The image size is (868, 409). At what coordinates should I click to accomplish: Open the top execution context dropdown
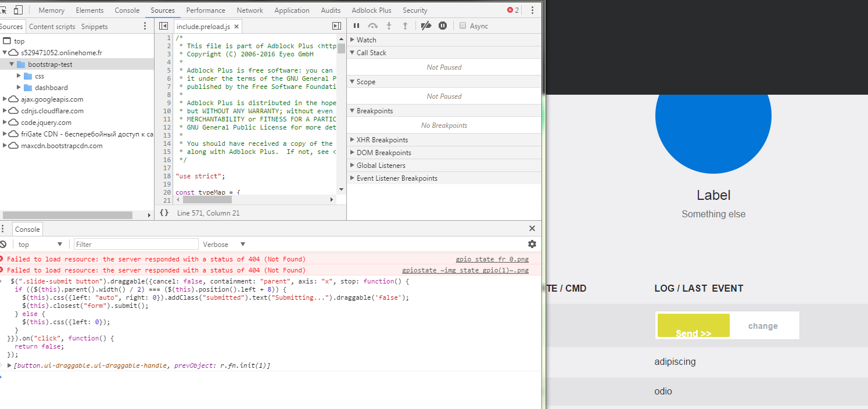[40, 245]
